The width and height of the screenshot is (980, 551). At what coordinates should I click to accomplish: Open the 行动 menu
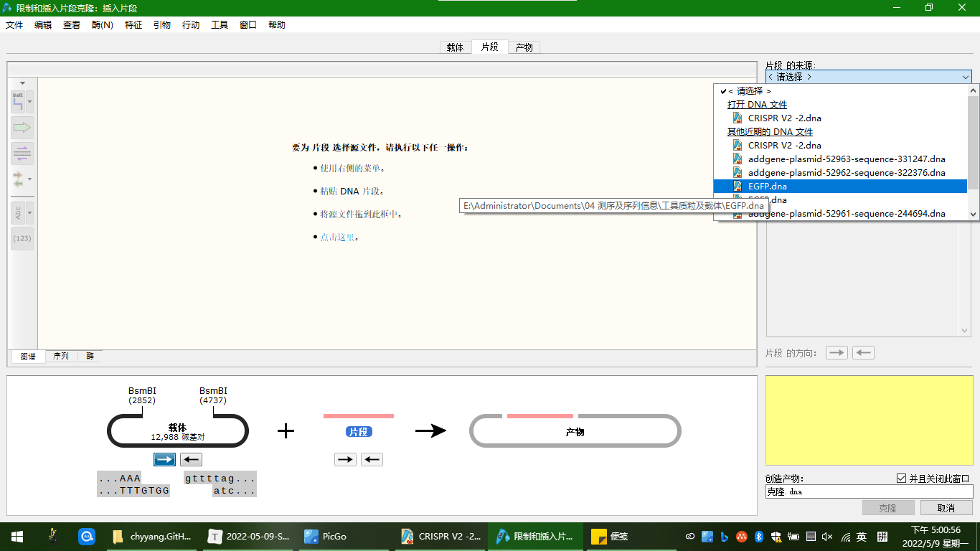[191, 24]
